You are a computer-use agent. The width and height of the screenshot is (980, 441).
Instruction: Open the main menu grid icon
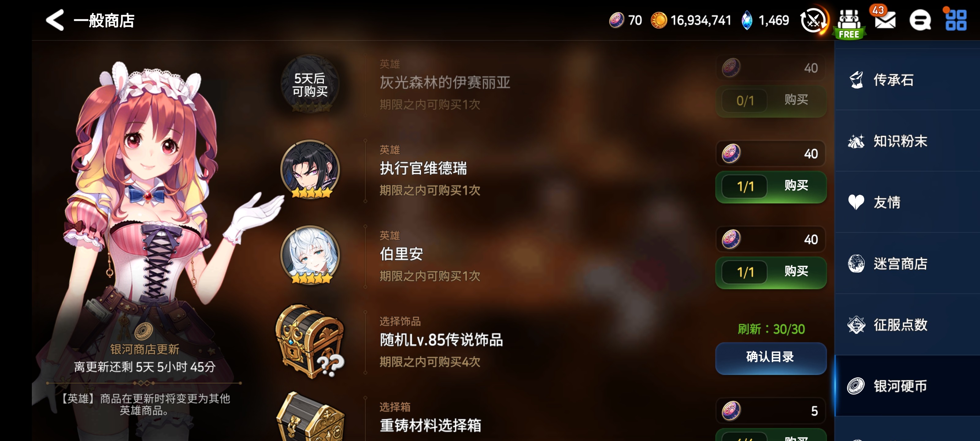[956, 20]
